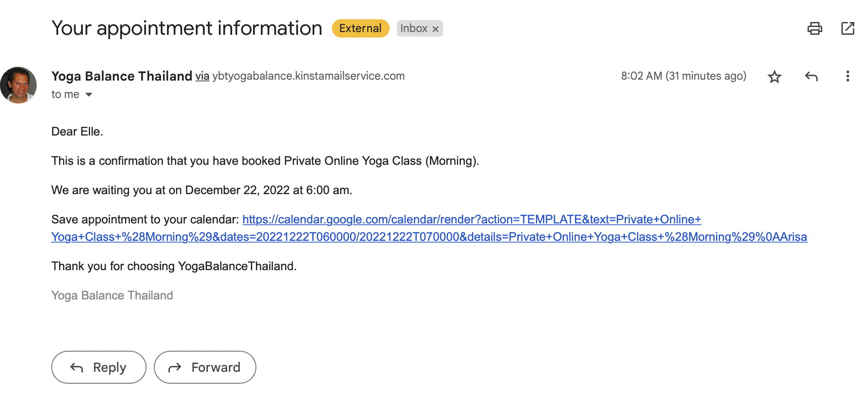The width and height of the screenshot is (868, 413).
Task: Expand recipient details arrow next to "to me"
Action: click(x=89, y=95)
